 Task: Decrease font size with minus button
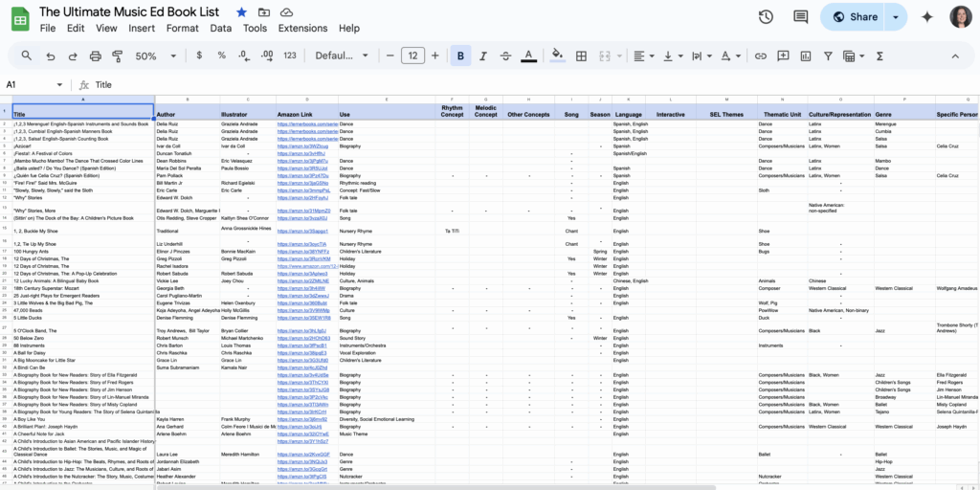click(390, 56)
